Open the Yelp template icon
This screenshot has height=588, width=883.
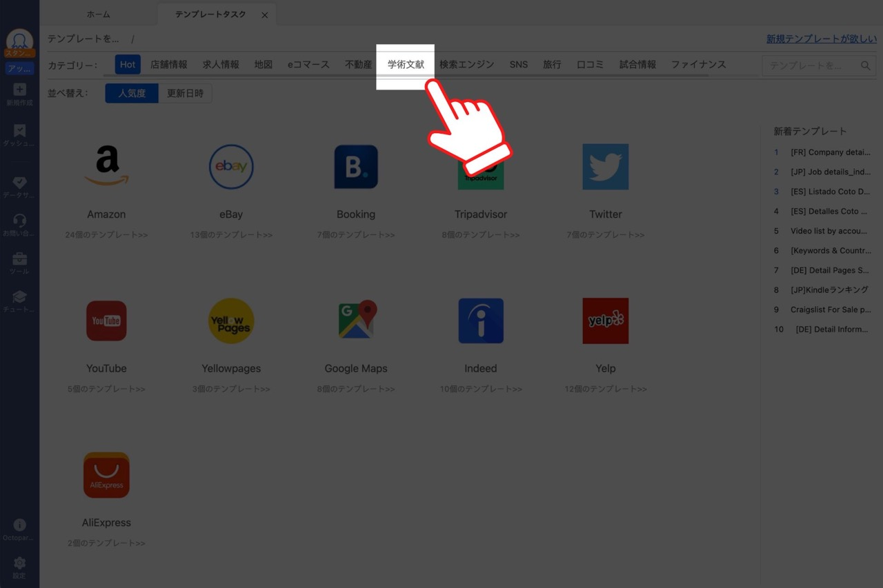pos(605,321)
